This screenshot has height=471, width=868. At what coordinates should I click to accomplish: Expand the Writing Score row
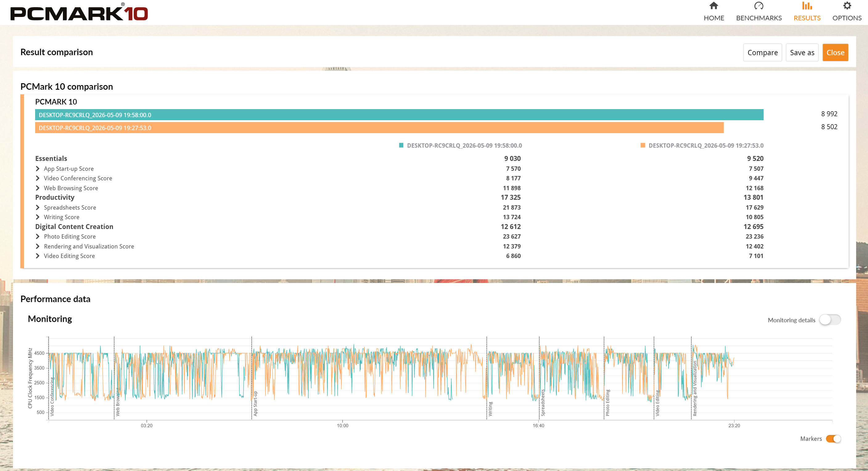tap(37, 217)
